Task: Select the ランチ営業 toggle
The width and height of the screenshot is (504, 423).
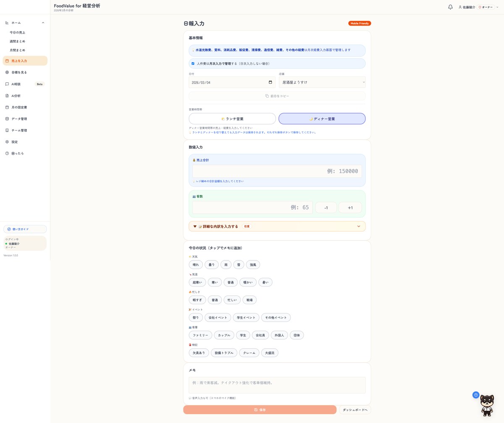Action: point(232,119)
